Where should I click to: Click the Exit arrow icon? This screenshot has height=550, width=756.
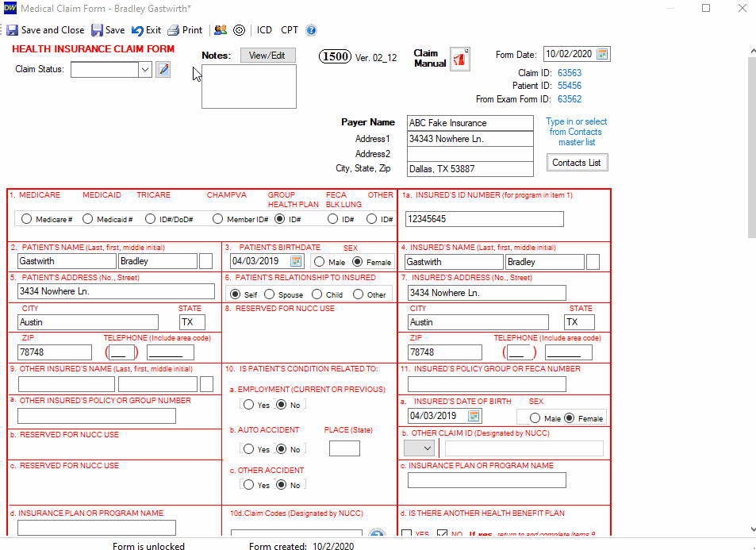[x=137, y=30]
